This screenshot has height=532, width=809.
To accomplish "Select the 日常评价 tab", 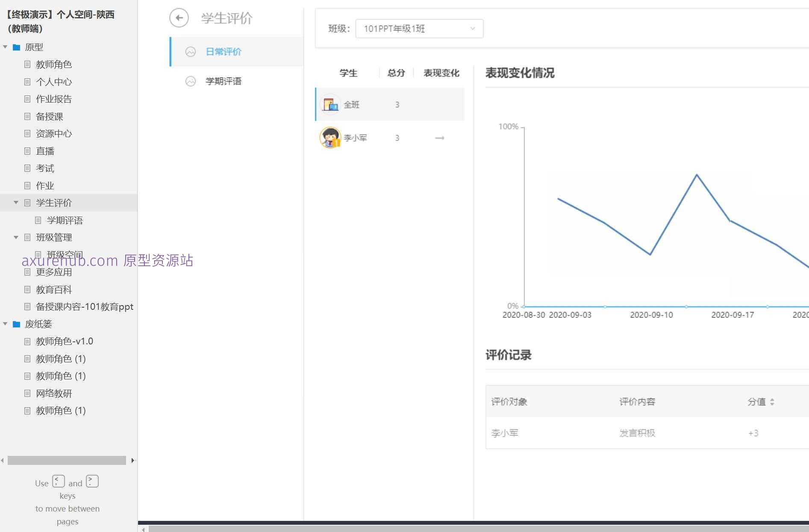I will (x=224, y=51).
